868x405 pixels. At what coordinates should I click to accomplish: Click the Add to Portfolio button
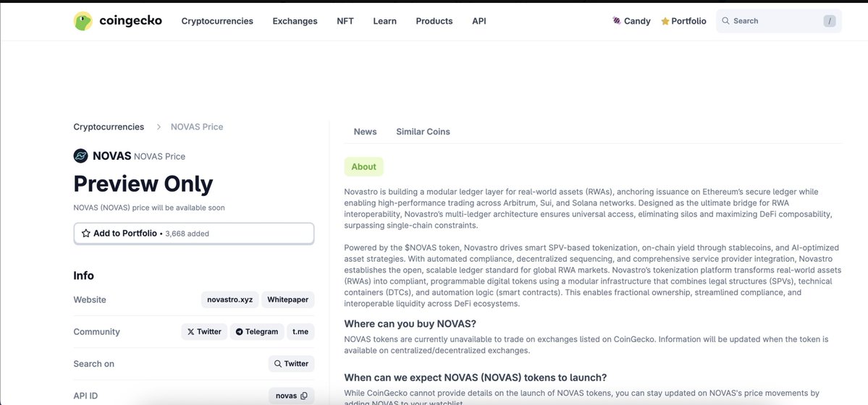pyautogui.click(x=194, y=234)
